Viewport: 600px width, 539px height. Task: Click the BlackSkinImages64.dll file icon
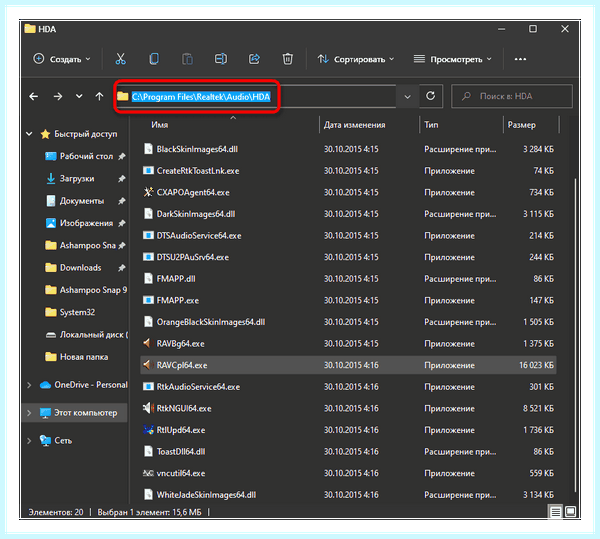click(x=148, y=149)
